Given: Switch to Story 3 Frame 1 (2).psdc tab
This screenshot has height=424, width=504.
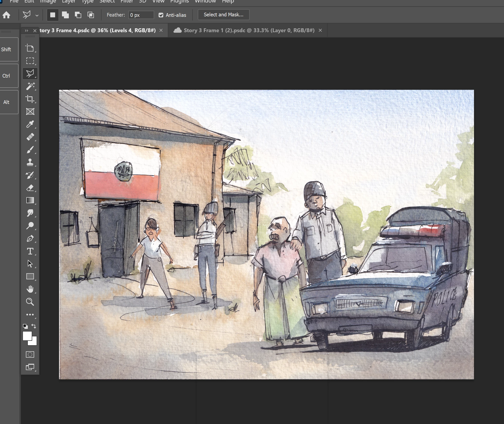Looking at the screenshot, I should pyautogui.click(x=249, y=30).
